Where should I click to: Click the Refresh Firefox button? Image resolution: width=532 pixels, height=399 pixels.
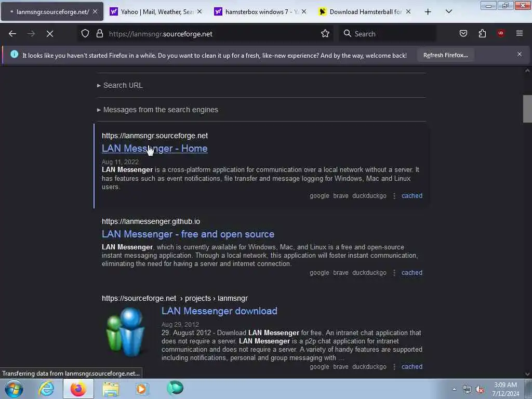[x=445, y=55]
